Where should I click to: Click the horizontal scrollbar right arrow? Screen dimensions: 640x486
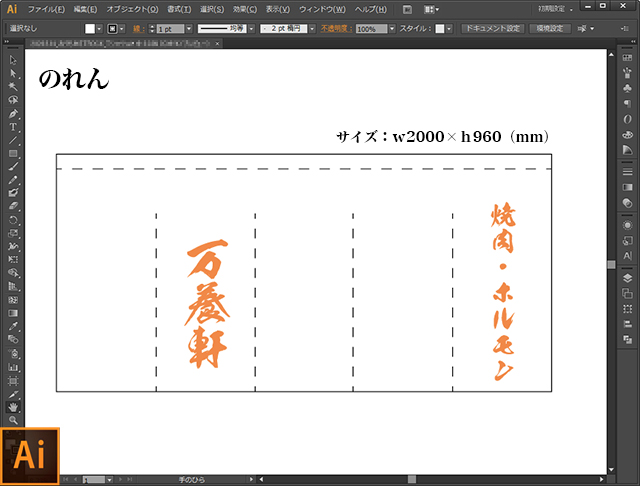coord(601,479)
